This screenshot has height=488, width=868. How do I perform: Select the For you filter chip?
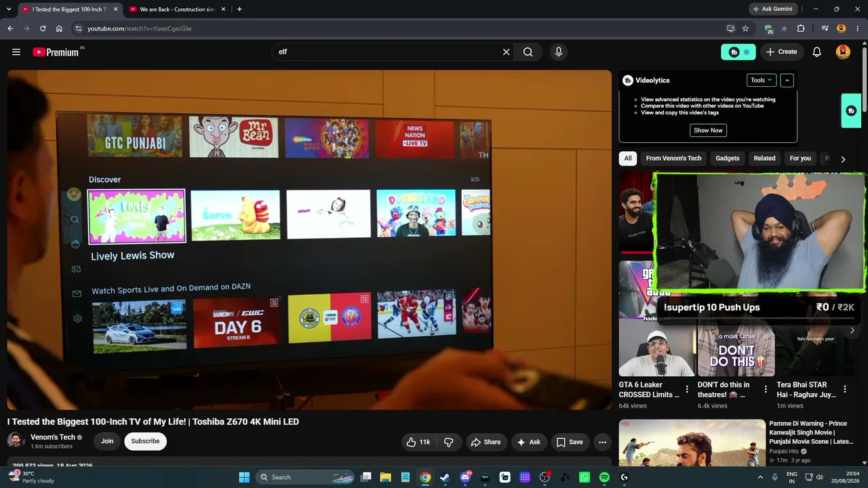pos(800,159)
